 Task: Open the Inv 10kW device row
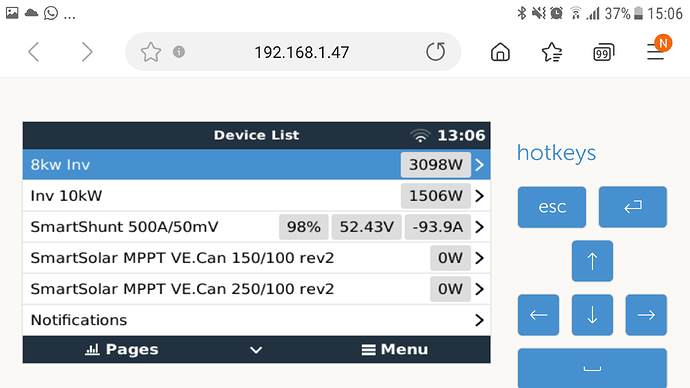click(x=257, y=196)
